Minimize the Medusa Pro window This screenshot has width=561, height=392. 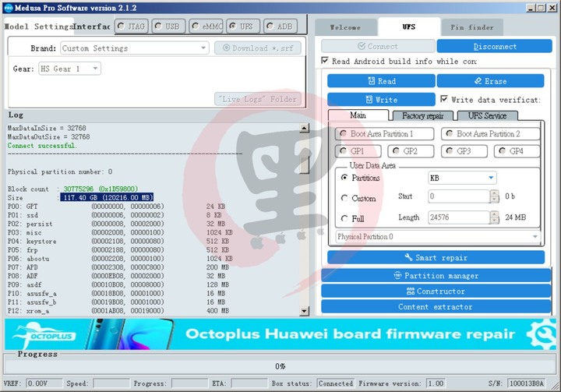(x=531, y=8)
